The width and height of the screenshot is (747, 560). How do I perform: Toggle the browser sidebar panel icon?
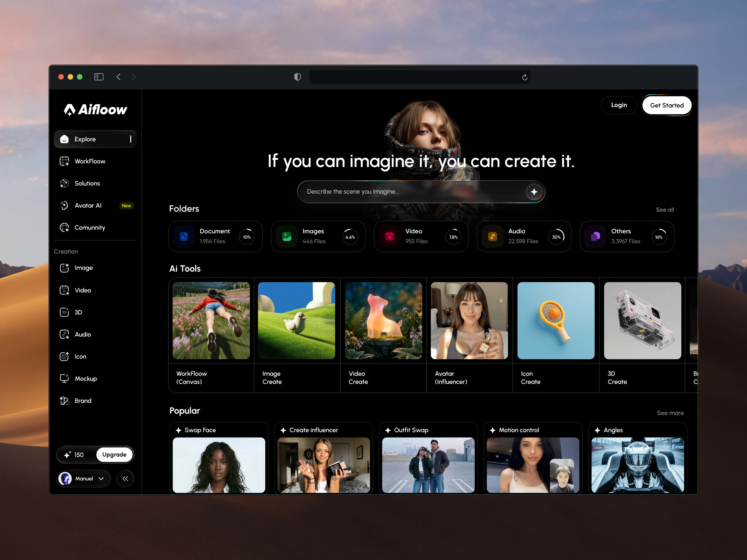(x=99, y=77)
